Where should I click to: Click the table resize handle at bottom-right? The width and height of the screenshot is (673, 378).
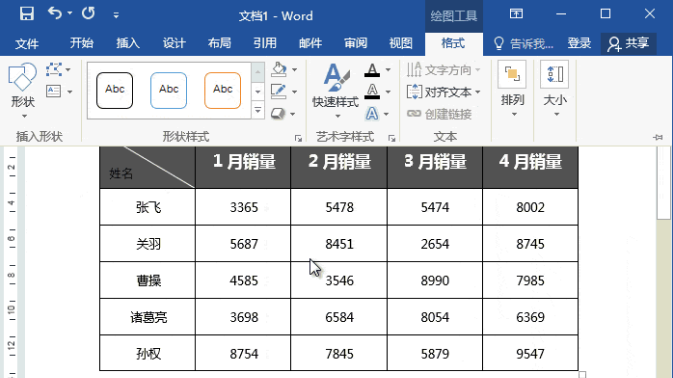click(582, 375)
